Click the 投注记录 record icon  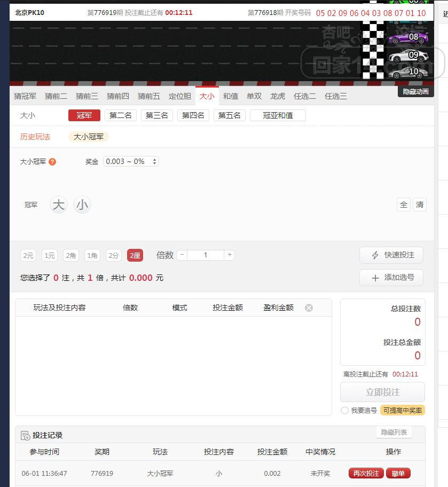(x=25, y=435)
